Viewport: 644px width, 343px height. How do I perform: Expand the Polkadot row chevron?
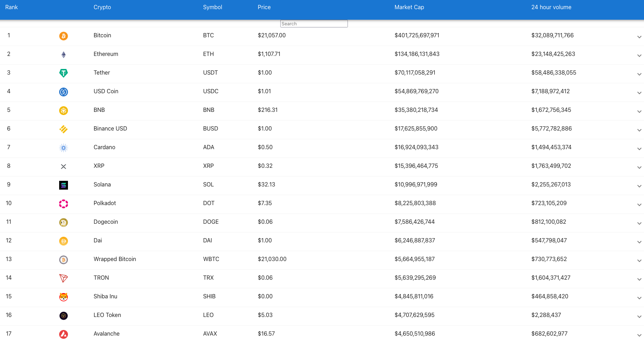pos(639,205)
